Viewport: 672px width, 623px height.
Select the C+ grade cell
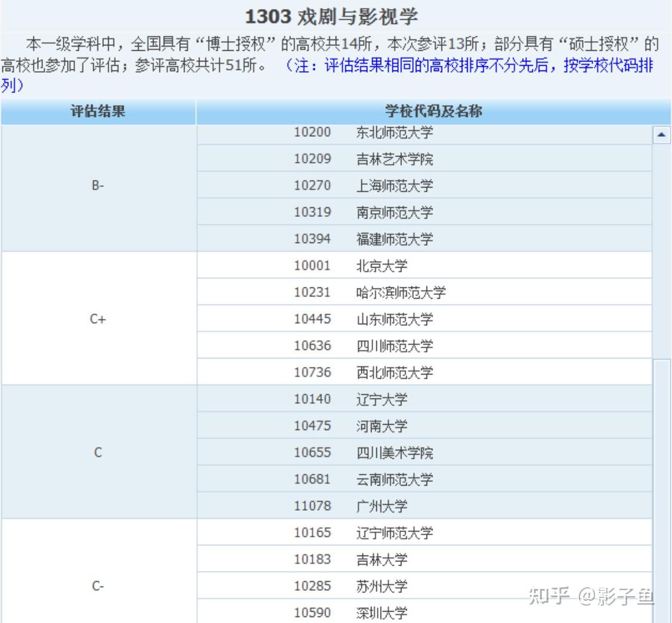(x=99, y=318)
